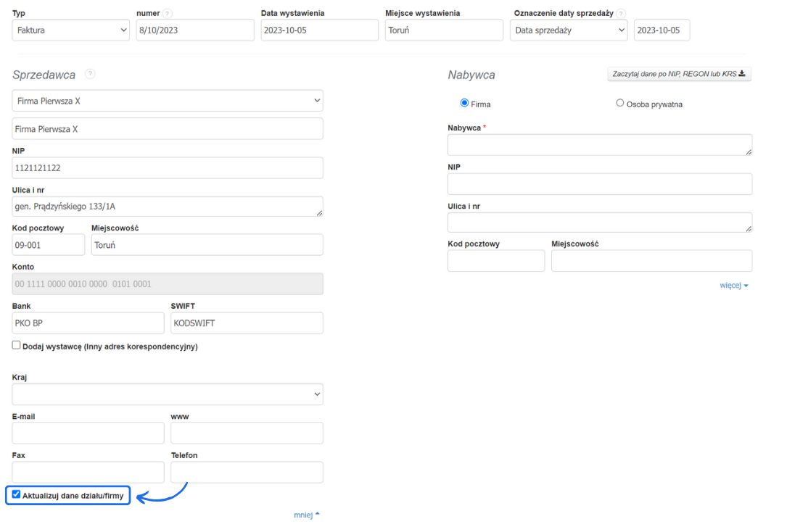
Task: Select the Firma radio button
Action: 464,104
